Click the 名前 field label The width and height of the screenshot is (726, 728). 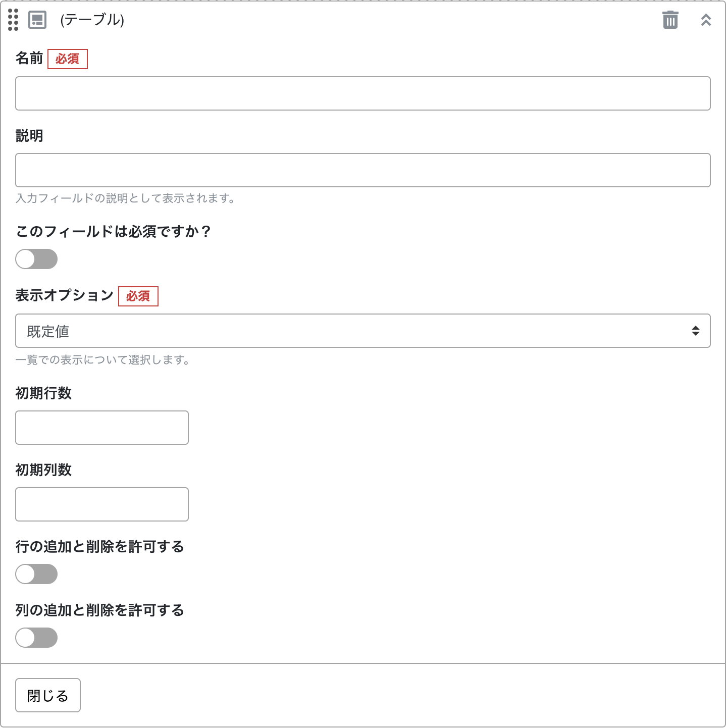[x=29, y=59]
